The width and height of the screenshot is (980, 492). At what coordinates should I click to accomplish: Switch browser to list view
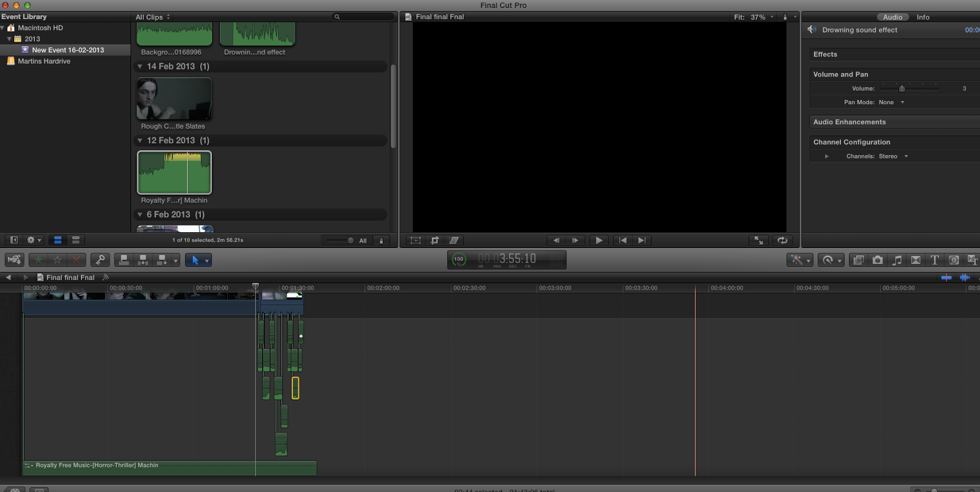[x=76, y=240]
